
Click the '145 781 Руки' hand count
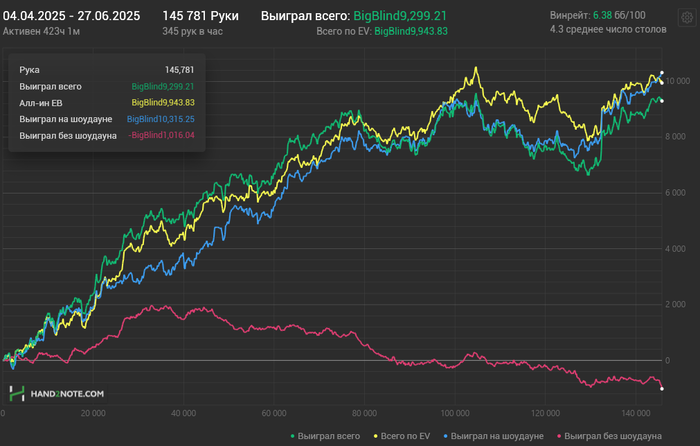tap(200, 16)
